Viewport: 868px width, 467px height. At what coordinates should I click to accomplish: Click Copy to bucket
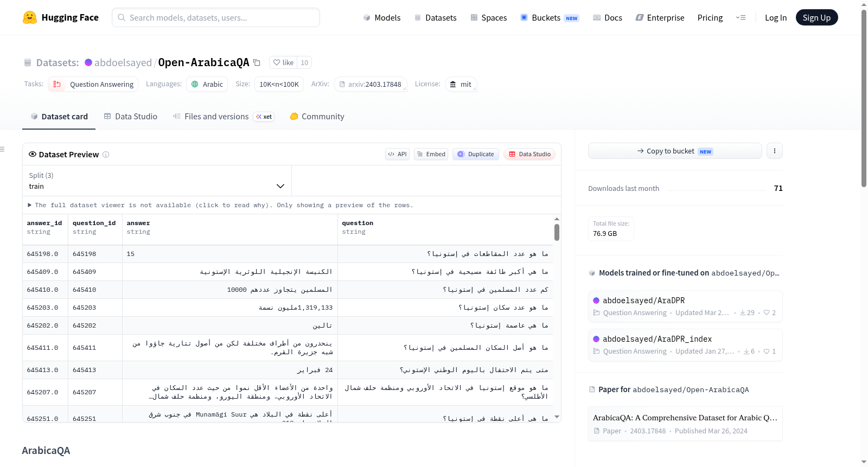(675, 151)
